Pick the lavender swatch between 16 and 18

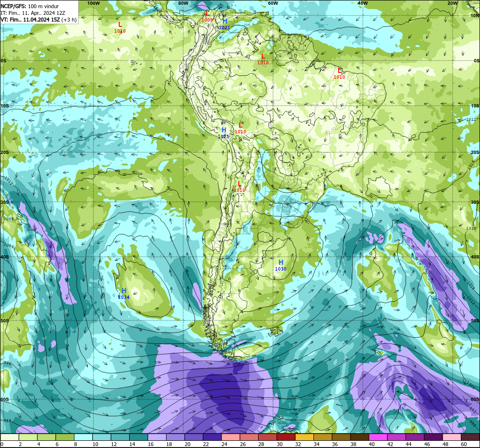[x=157, y=437]
